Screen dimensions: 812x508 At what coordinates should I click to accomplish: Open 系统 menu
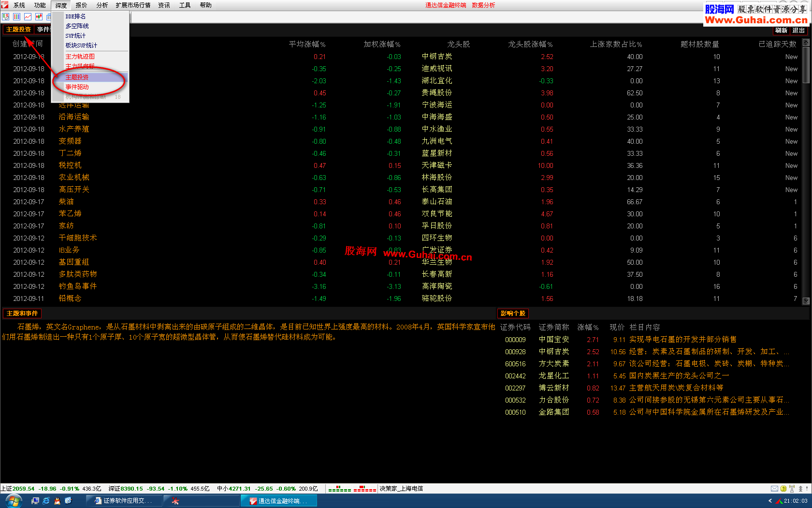(19, 5)
